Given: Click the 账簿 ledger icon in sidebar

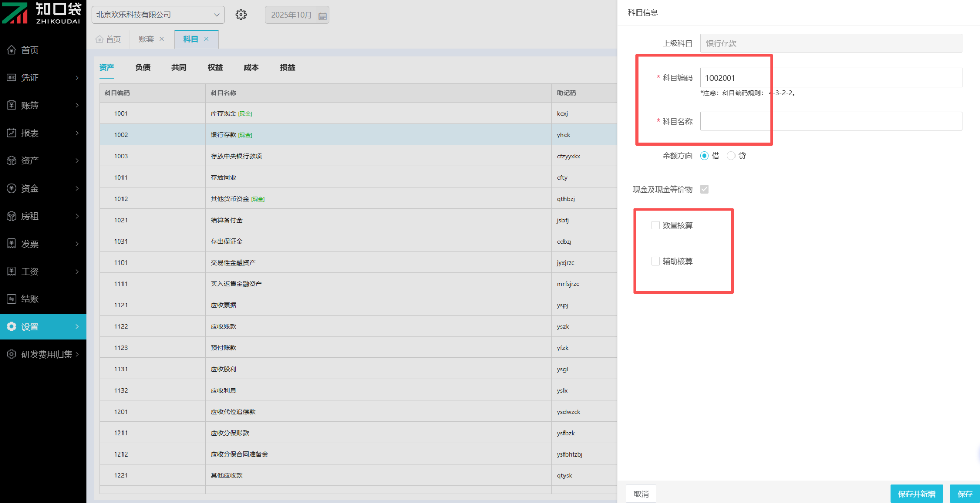Looking at the screenshot, I should [11, 105].
